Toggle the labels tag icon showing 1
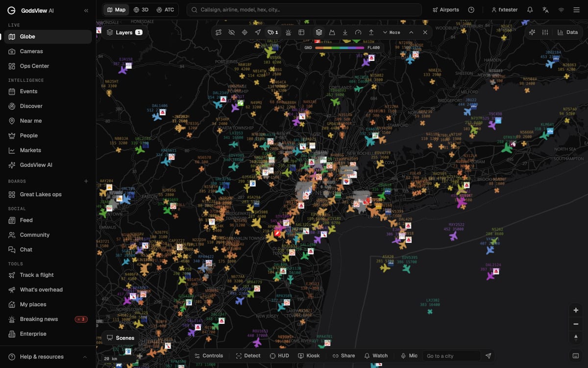The image size is (588, 368). [272, 32]
